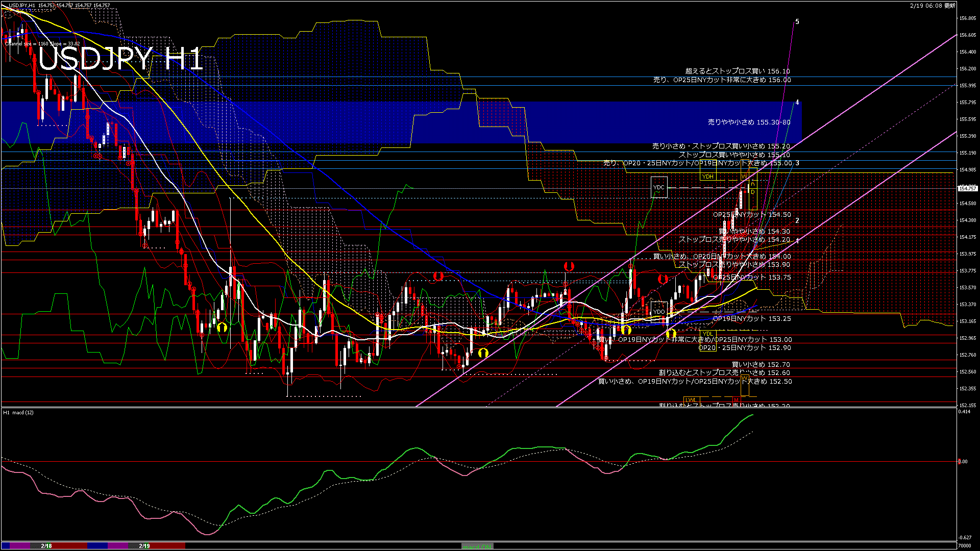Click the wave projection label 4

797,103
